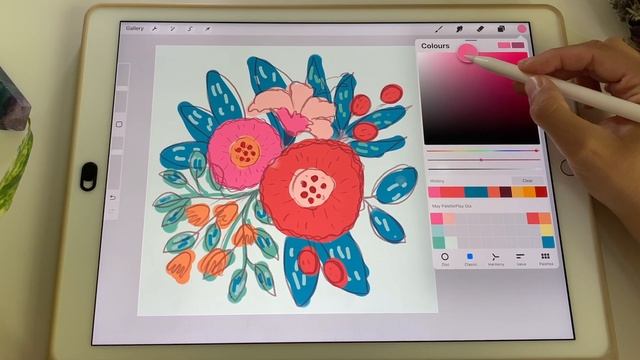Screen dimensions: 640x360
Task: Open the Gallery view
Action: pyautogui.click(x=135, y=29)
